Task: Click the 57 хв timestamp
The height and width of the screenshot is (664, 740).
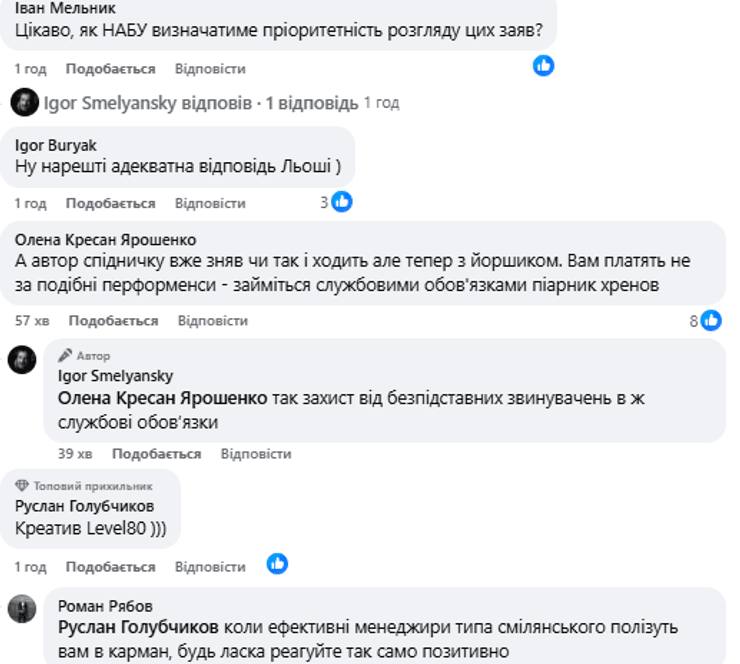Action: pos(32,321)
